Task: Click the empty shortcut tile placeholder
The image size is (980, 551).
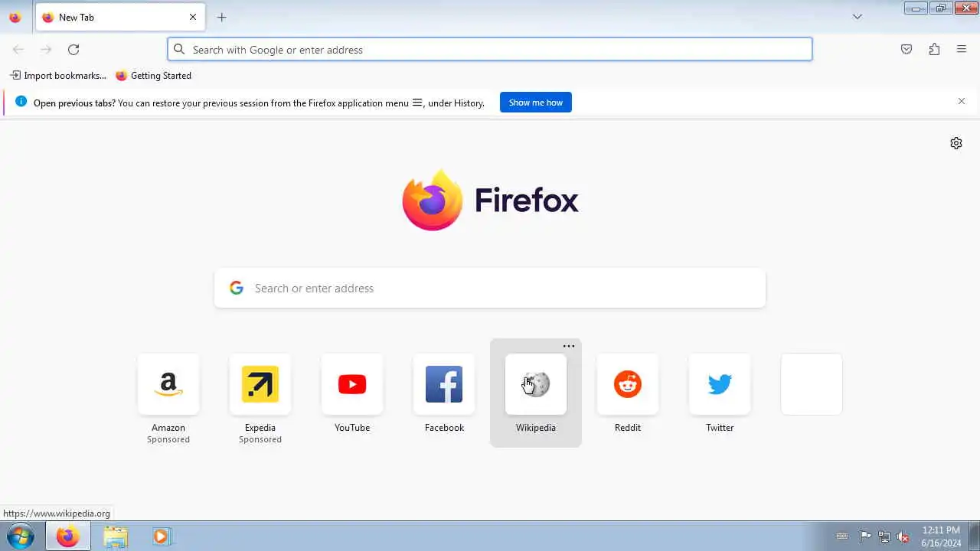Action: tap(812, 384)
